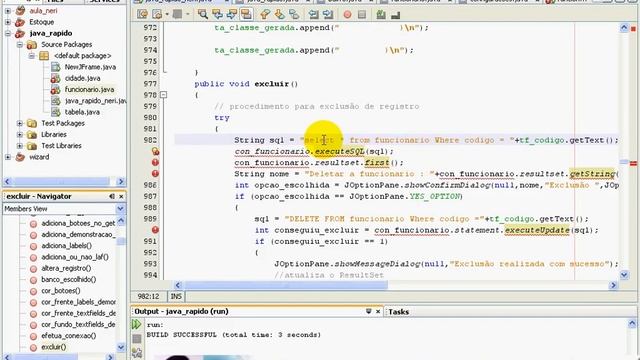Click error glyph beside executeSQL line
The image size is (640, 360).
tap(155, 151)
